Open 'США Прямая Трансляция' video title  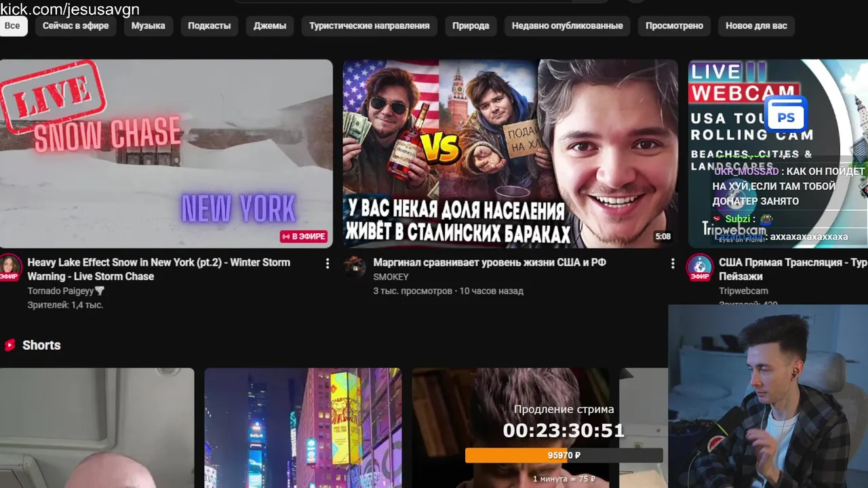click(793, 269)
